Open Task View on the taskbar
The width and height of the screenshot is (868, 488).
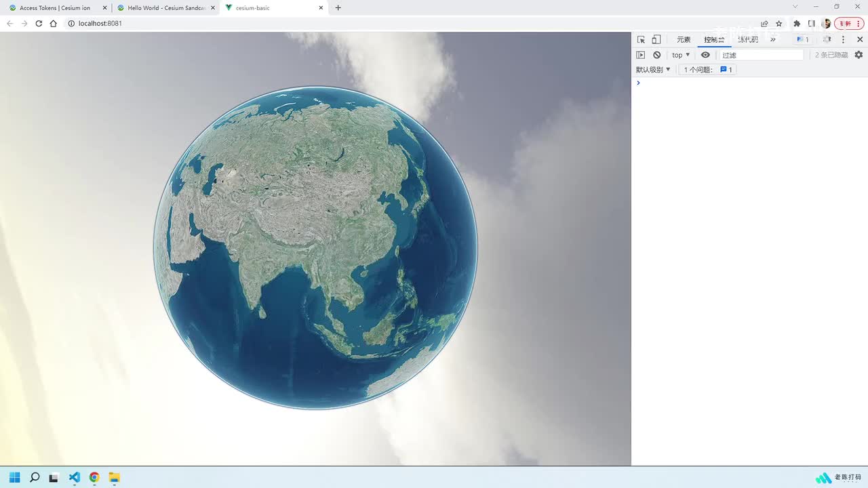click(x=54, y=477)
